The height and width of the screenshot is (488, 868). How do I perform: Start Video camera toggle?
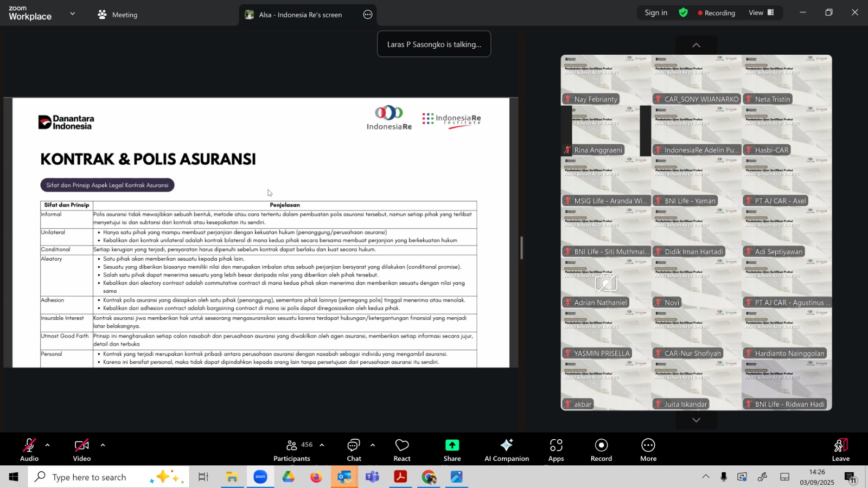coord(82,450)
